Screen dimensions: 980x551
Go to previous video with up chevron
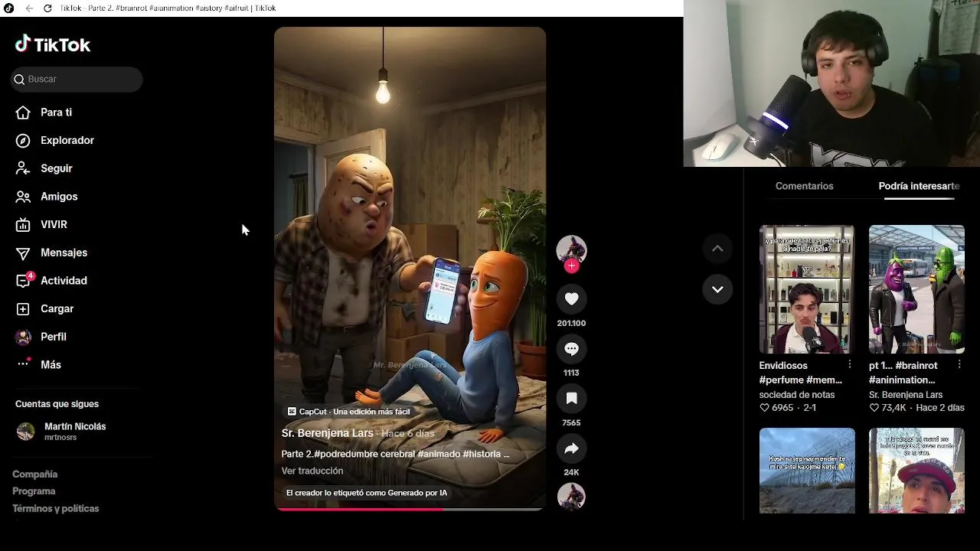tap(717, 249)
